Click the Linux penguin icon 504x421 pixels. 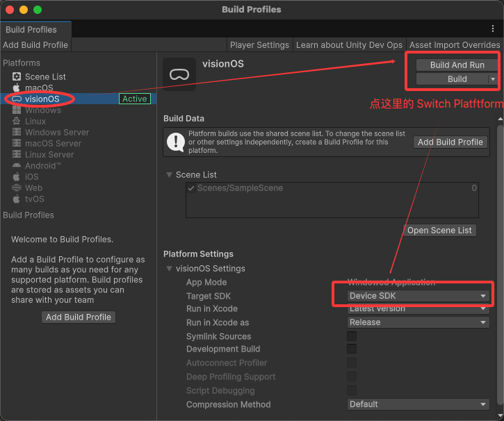[17, 121]
